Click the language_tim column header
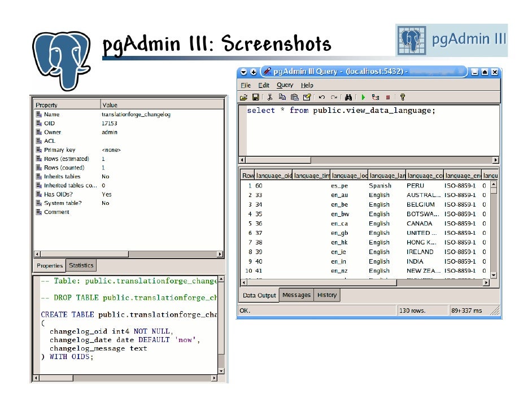Image resolution: width=532 pixels, height=411 pixels. click(312, 176)
